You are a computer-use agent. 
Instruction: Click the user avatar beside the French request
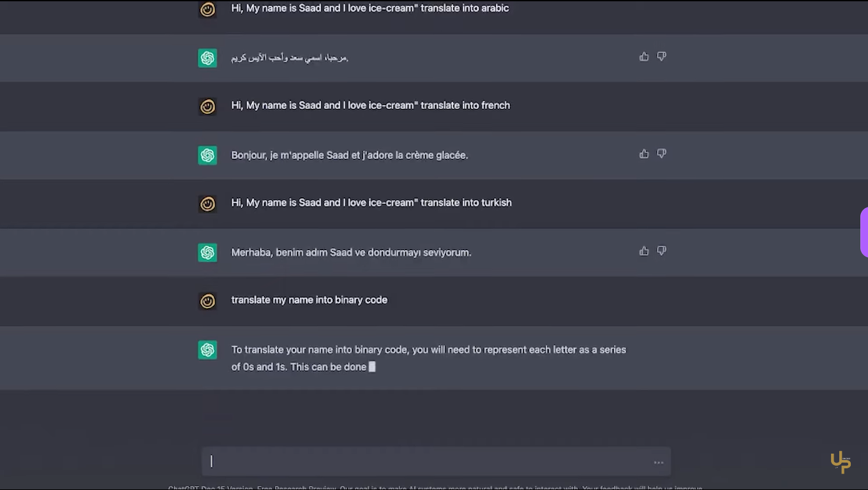click(207, 107)
